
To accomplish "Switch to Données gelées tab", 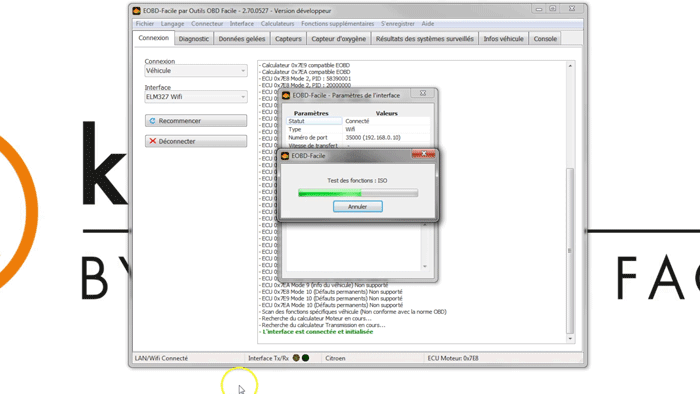I will click(242, 39).
